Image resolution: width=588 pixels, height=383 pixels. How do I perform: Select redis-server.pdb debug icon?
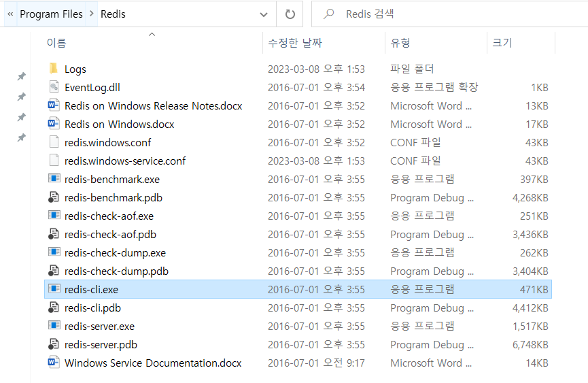54,344
